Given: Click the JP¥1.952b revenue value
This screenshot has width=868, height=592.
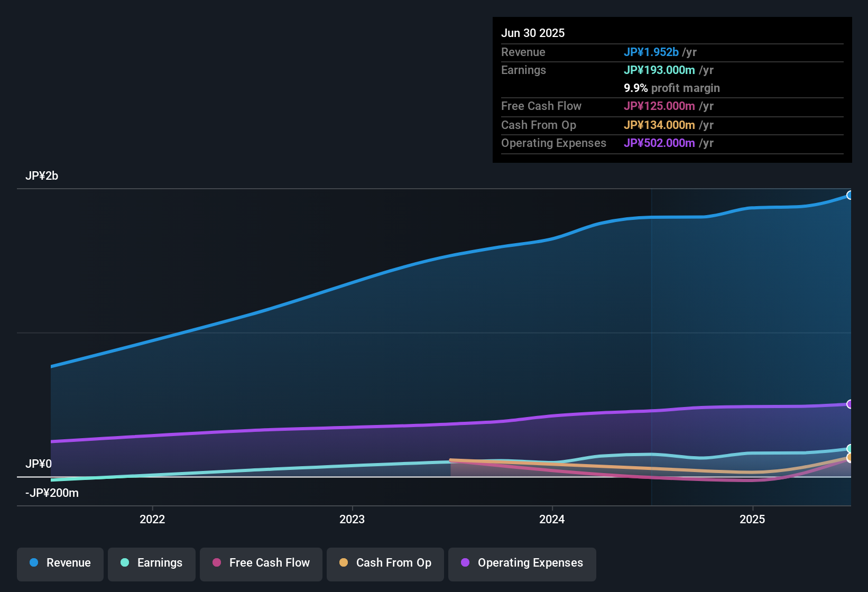Looking at the screenshot, I should coord(651,52).
